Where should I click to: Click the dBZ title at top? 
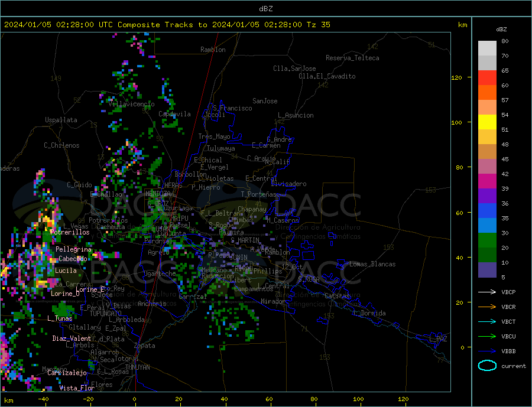coord(265,9)
